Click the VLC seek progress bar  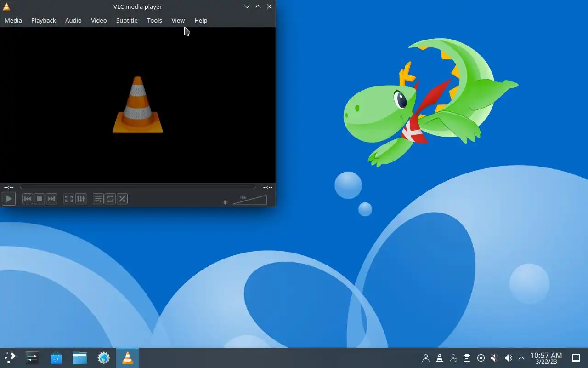click(137, 187)
